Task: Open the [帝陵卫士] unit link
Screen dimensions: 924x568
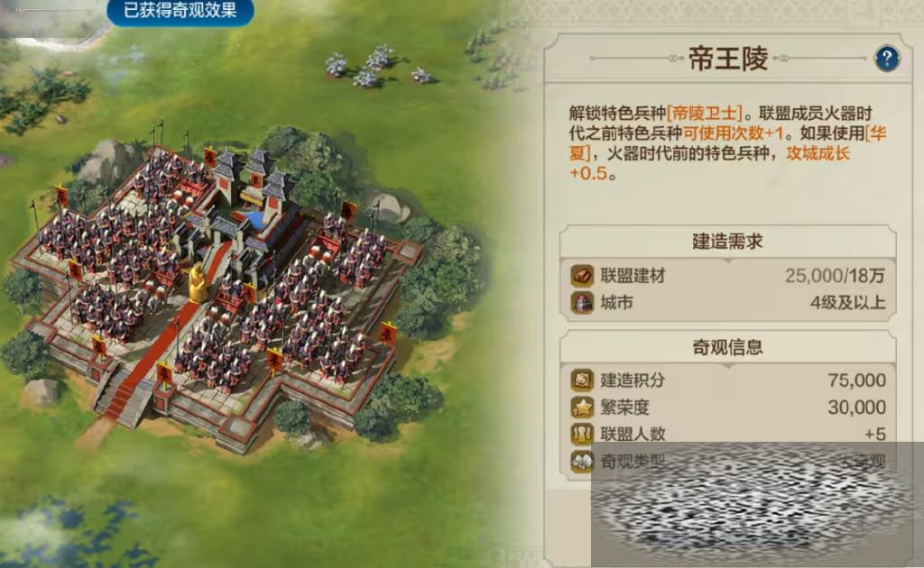Action: [704, 113]
